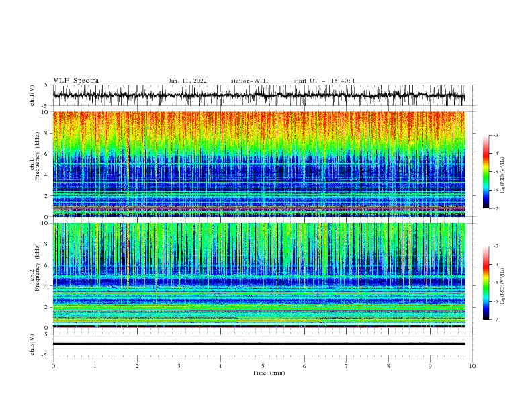Click the '7' tick on the time axis

347,366
